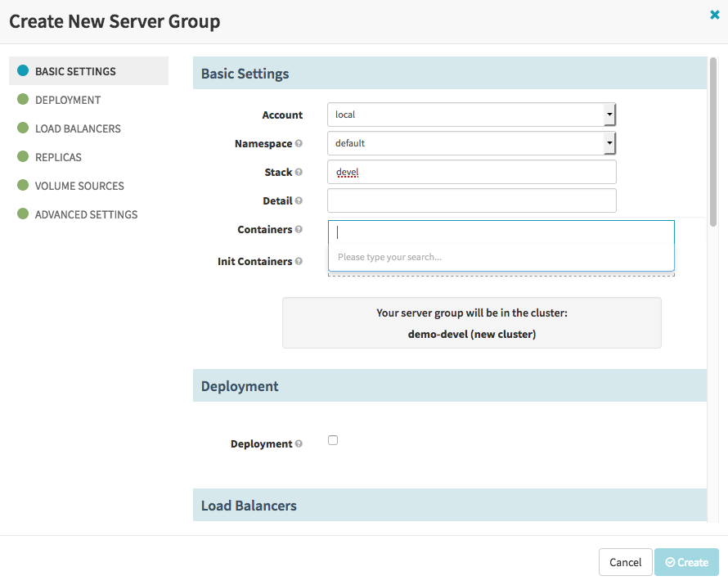728x585 pixels.
Task: Click the help icon next to Deployment checkbox
Action: point(299,444)
